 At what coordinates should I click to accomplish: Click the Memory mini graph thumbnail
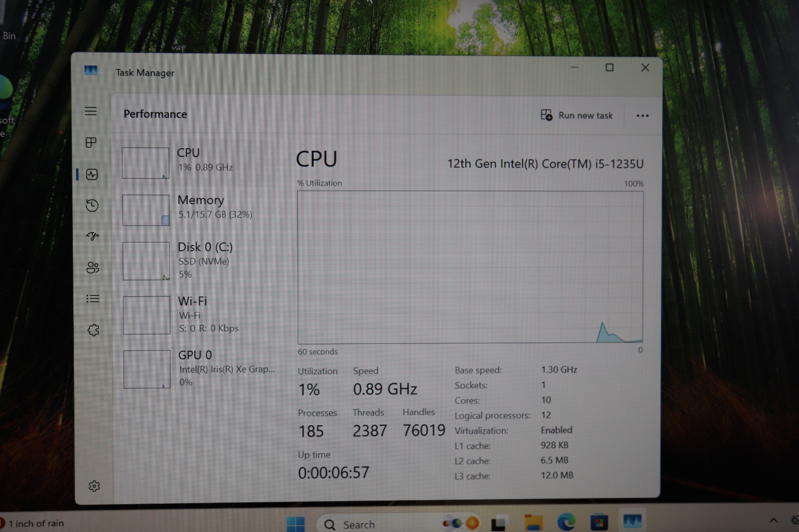coord(146,210)
